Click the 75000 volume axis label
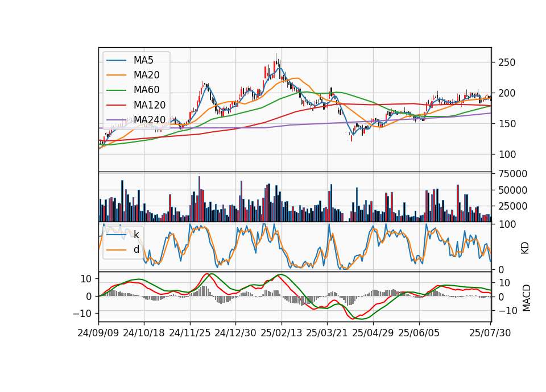The width and height of the screenshot is (546, 392). (513, 174)
